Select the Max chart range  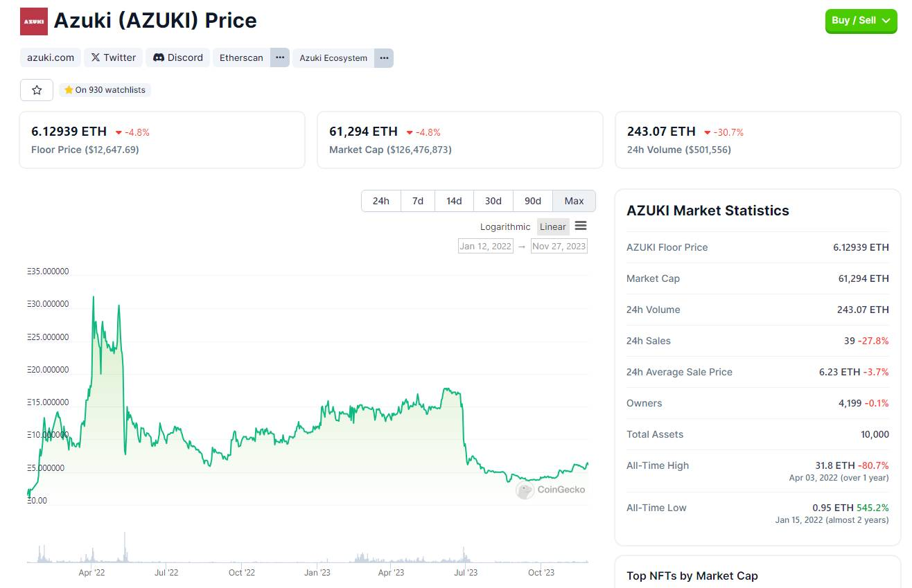(x=574, y=201)
